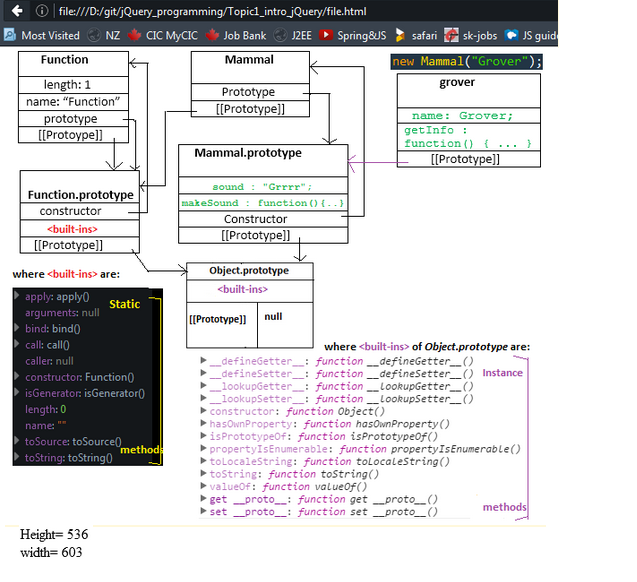Click 'length: 1' in Function box
Image resolution: width=637 pixels, height=582 pixels.
tap(67, 84)
